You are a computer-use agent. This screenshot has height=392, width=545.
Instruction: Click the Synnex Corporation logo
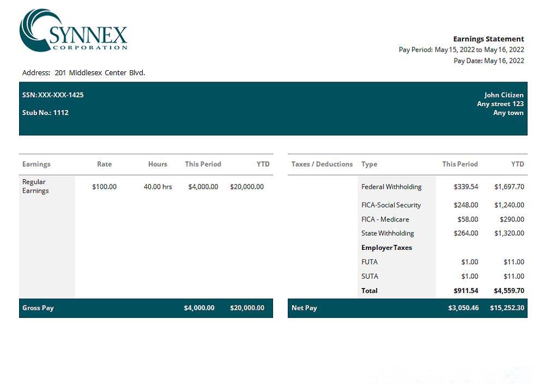[x=74, y=31]
